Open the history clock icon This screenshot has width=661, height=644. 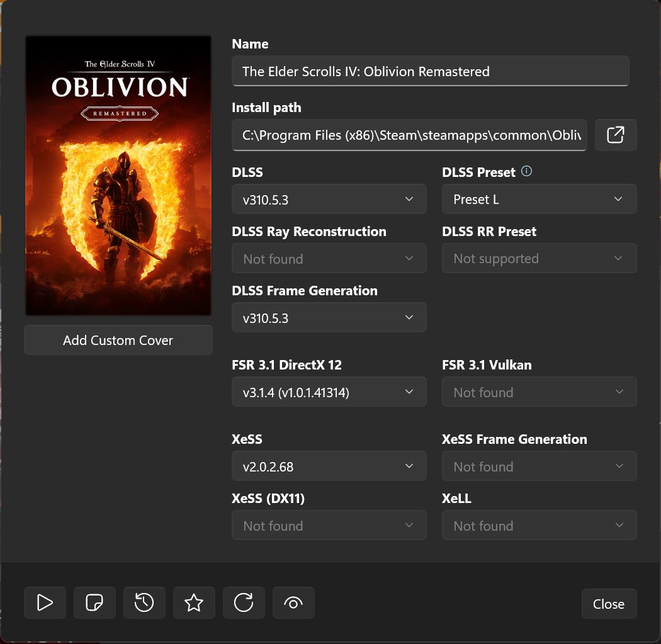pyautogui.click(x=144, y=602)
